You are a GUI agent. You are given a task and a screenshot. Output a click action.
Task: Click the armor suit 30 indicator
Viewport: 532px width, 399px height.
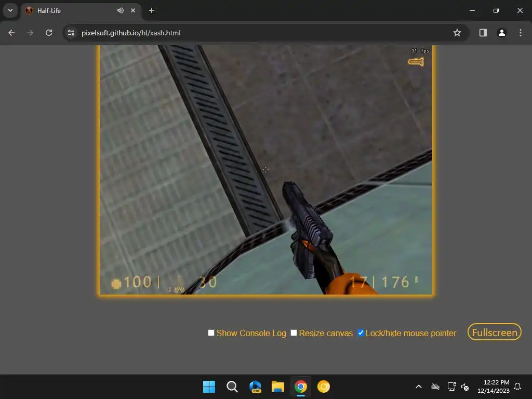(193, 283)
